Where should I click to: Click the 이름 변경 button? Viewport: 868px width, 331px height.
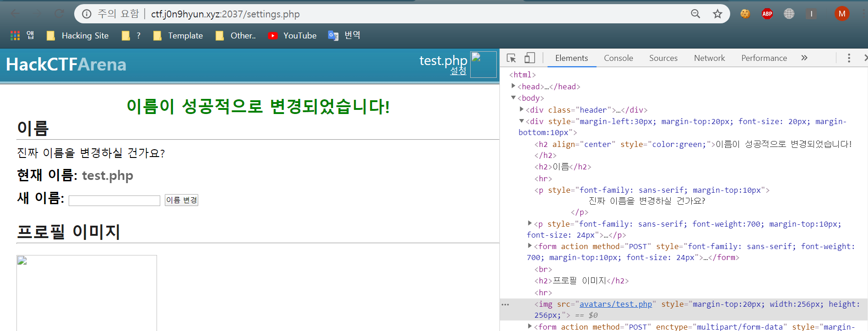181,200
